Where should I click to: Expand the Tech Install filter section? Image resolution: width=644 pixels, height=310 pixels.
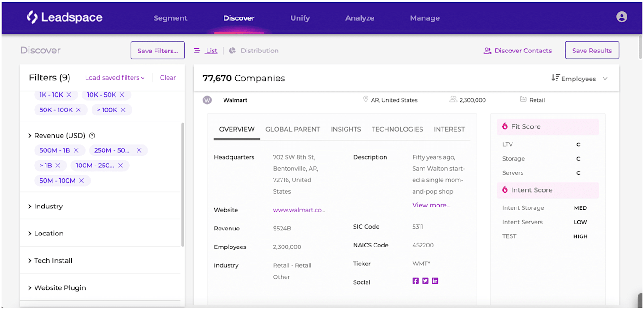[29, 261]
